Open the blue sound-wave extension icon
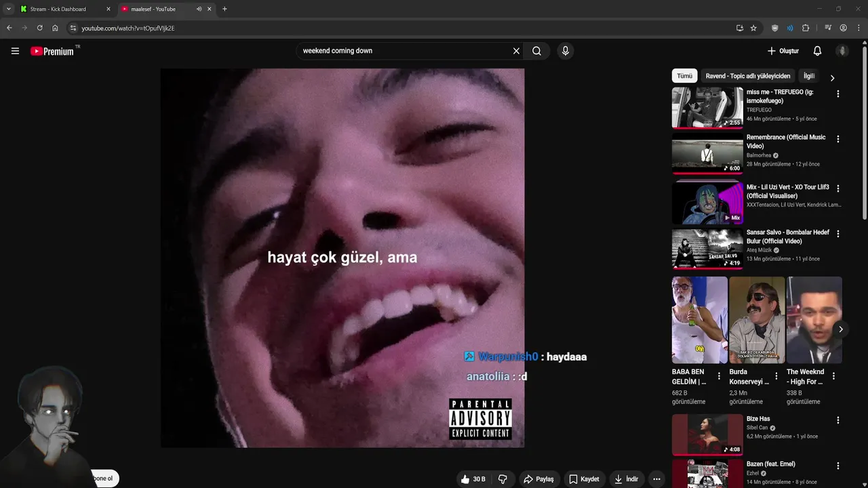Image resolution: width=868 pixels, height=488 pixels. point(790,28)
